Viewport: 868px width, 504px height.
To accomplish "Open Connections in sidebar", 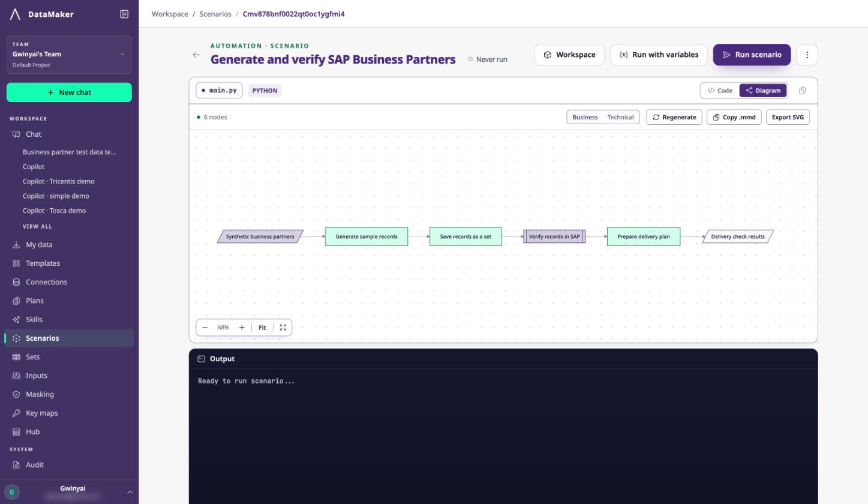I will pos(69,282).
